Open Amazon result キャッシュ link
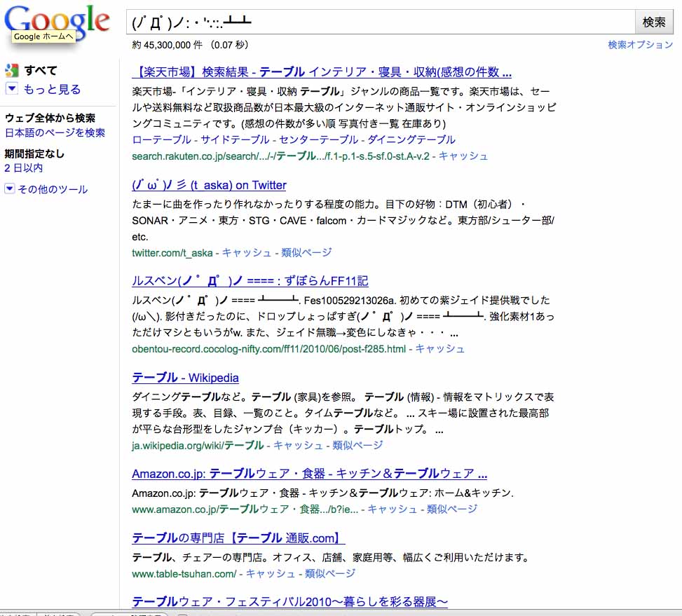 (393, 509)
